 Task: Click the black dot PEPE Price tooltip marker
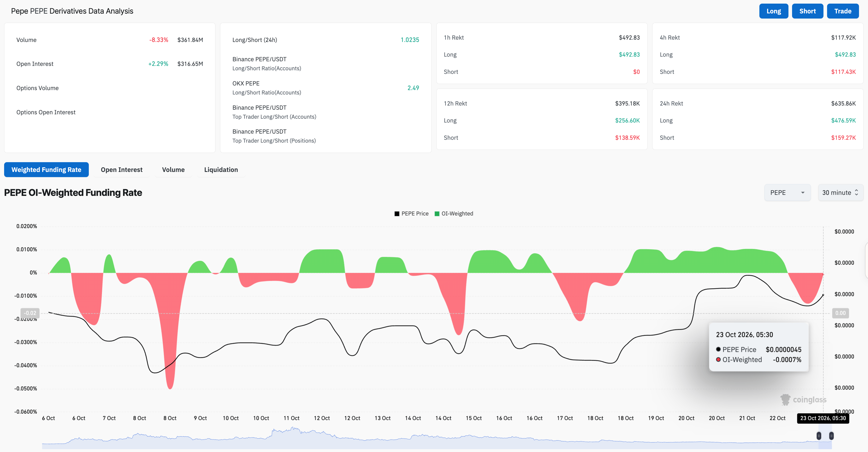718,349
